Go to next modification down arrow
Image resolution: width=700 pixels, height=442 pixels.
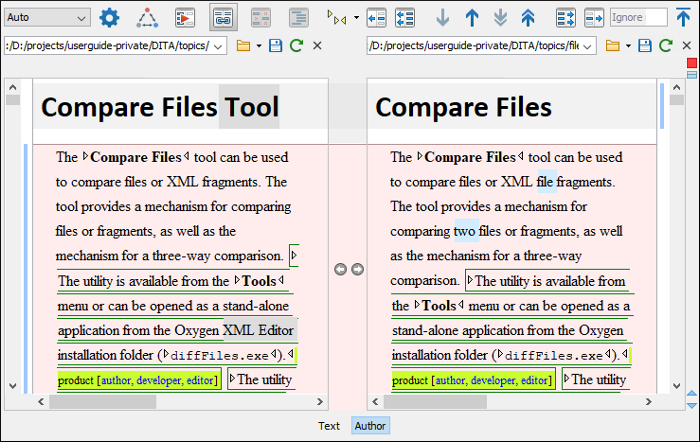click(x=443, y=17)
